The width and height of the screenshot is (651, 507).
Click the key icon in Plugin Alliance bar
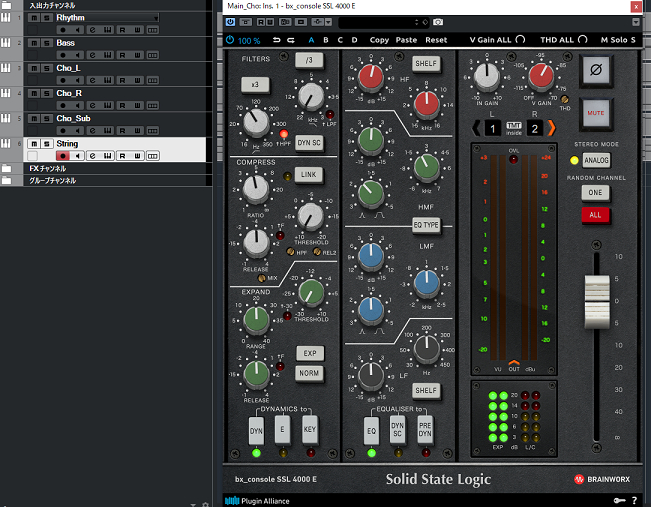[619, 500]
